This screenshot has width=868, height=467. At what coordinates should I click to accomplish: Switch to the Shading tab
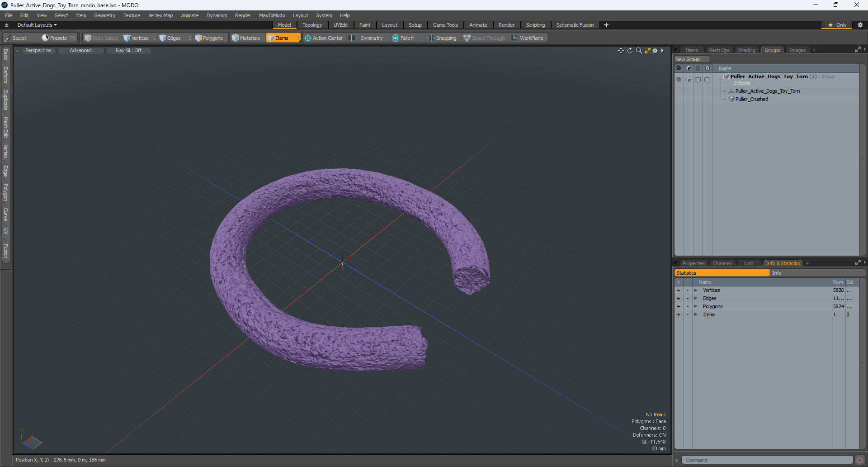[746, 50]
